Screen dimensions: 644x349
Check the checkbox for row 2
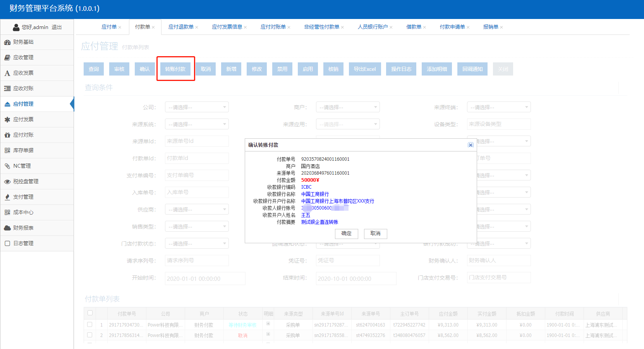[90, 335]
